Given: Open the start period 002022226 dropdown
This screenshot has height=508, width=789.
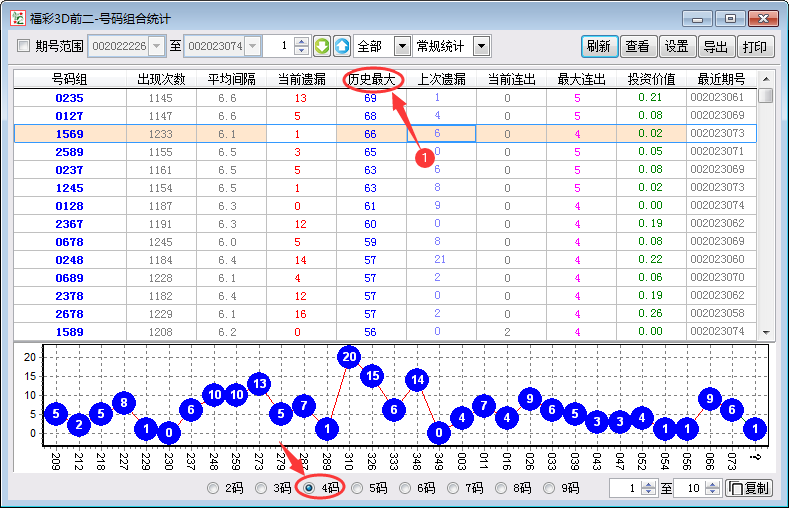Looking at the screenshot, I should pos(157,46).
